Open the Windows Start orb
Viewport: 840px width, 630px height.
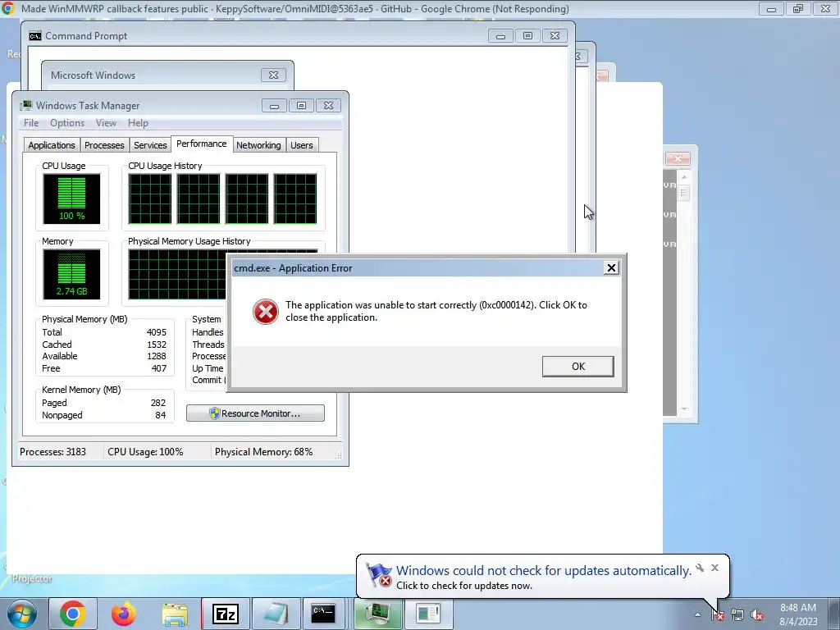(x=22, y=614)
